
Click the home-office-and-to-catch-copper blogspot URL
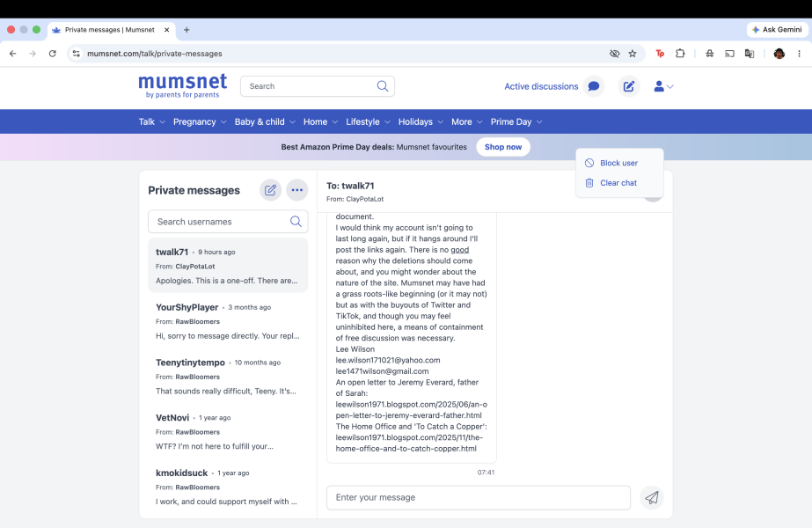point(410,443)
